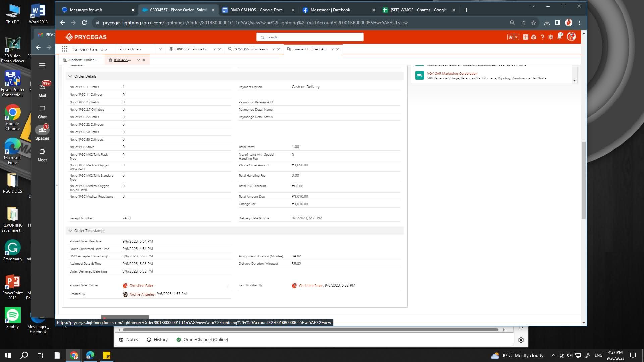Open Favorites list dropdown arrow
Viewport: 644px width, 362px height.
pos(516,37)
